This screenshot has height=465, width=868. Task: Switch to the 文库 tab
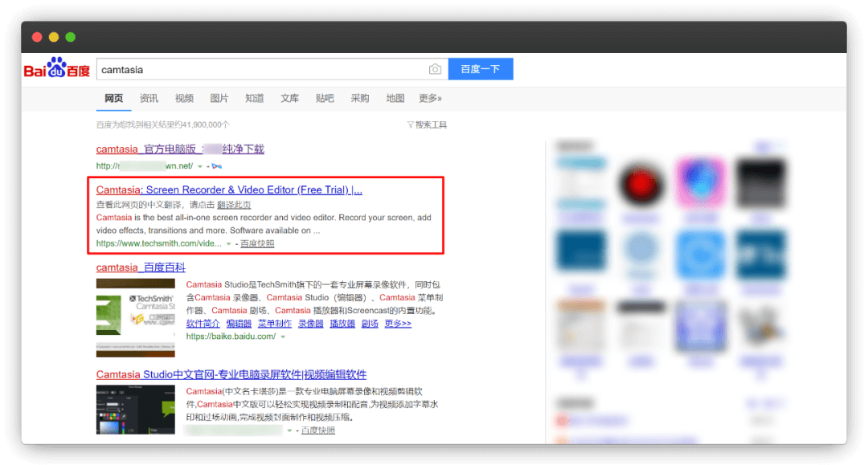tap(289, 99)
